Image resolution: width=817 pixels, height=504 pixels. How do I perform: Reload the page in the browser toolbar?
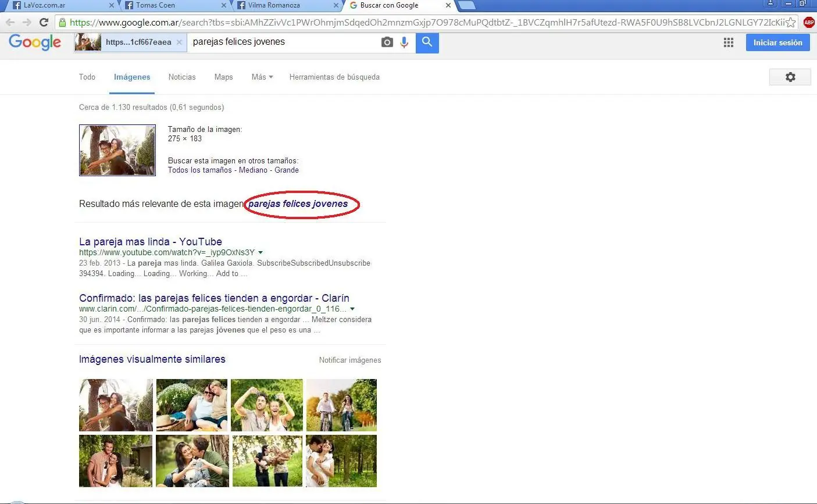(x=44, y=22)
